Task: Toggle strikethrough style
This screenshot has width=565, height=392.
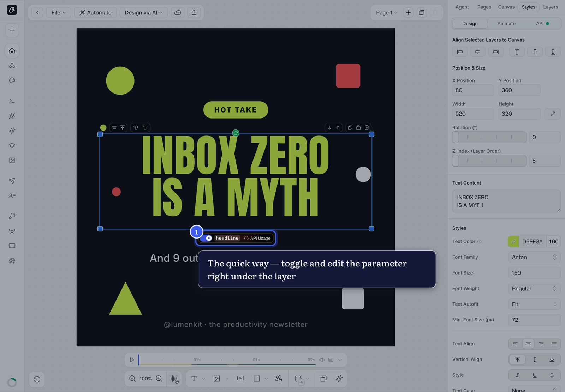Action: [552, 375]
